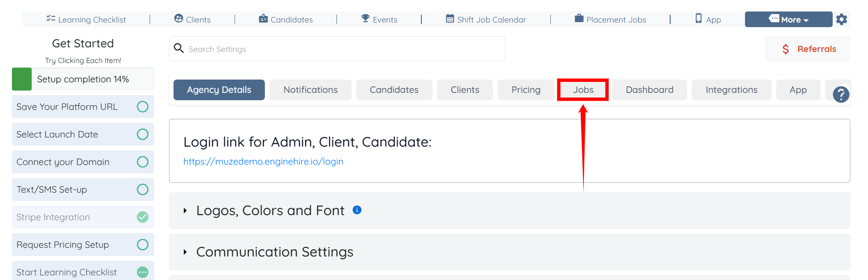Click the Shift Job Calendar icon
Viewport: 868px width, 280px height.
click(x=450, y=19)
